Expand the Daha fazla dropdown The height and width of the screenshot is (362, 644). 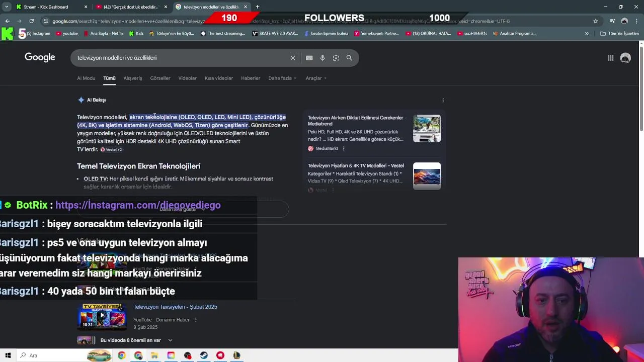[282, 78]
